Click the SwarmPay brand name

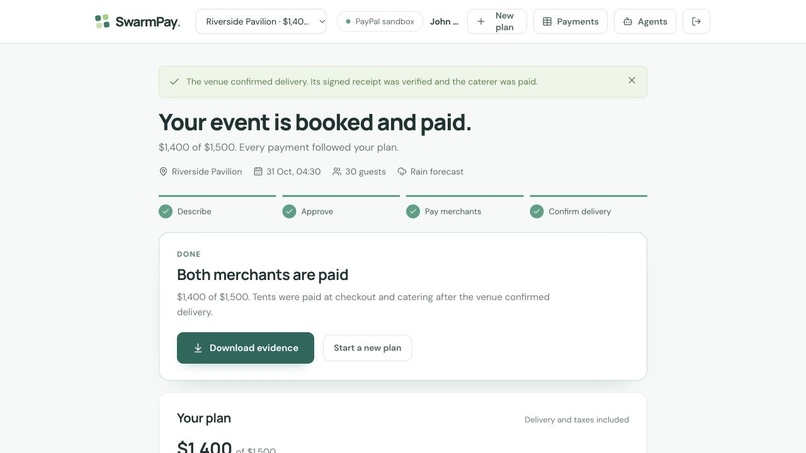tap(148, 22)
